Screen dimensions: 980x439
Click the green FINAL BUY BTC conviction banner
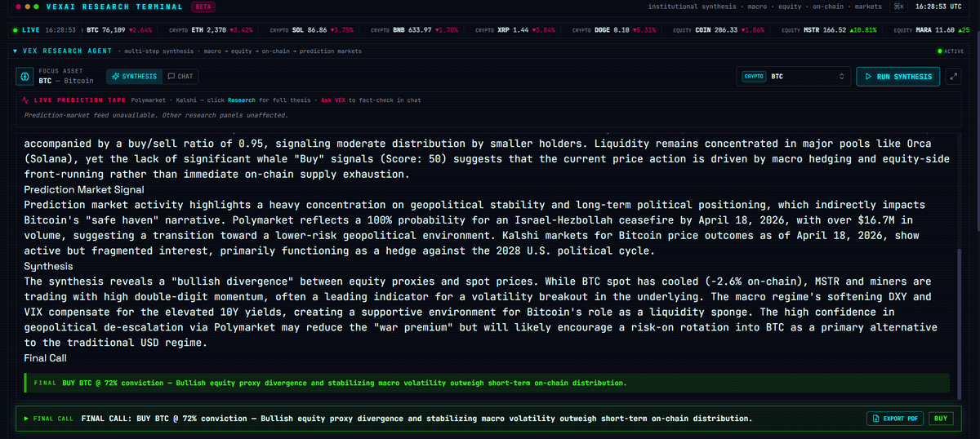coord(487,382)
